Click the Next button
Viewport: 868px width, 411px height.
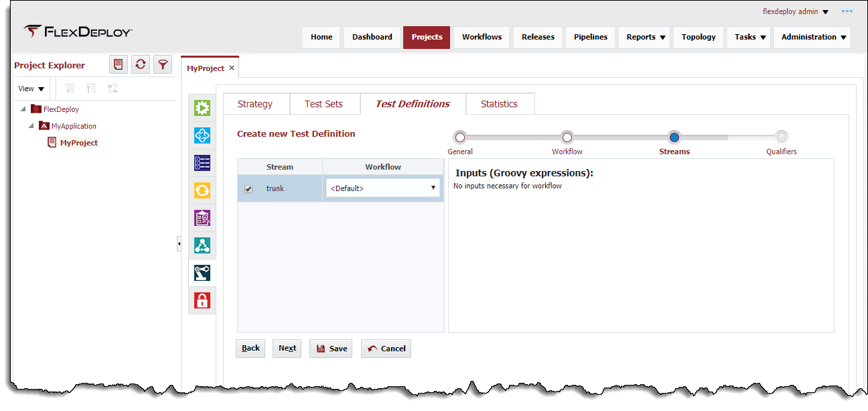pos(287,348)
